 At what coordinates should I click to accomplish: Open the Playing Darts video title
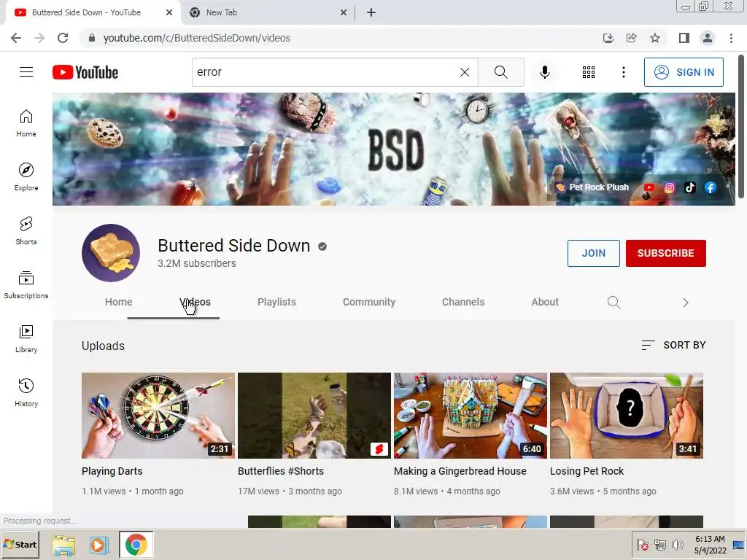coord(112,471)
